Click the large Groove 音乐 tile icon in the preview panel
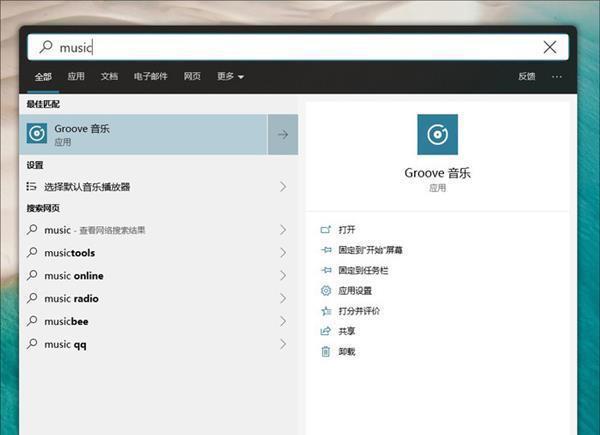600x435 pixels. coord(437,134)
